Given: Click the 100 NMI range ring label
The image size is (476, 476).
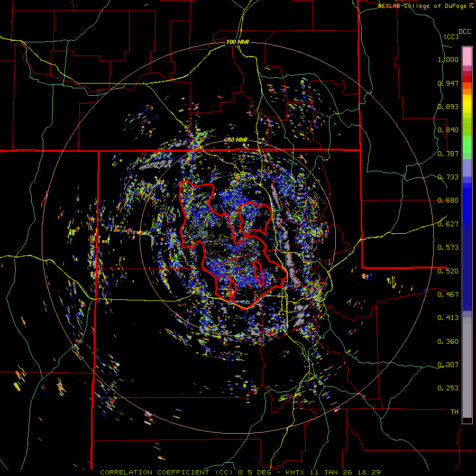Looking at the screenshot, I should pyautogui.click(x=237, y=42).
